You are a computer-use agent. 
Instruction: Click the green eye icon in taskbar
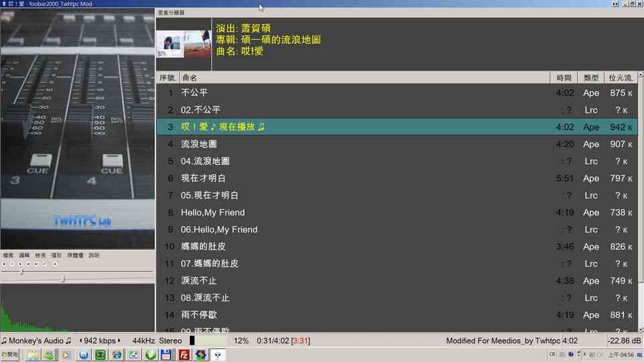(100, 355)
